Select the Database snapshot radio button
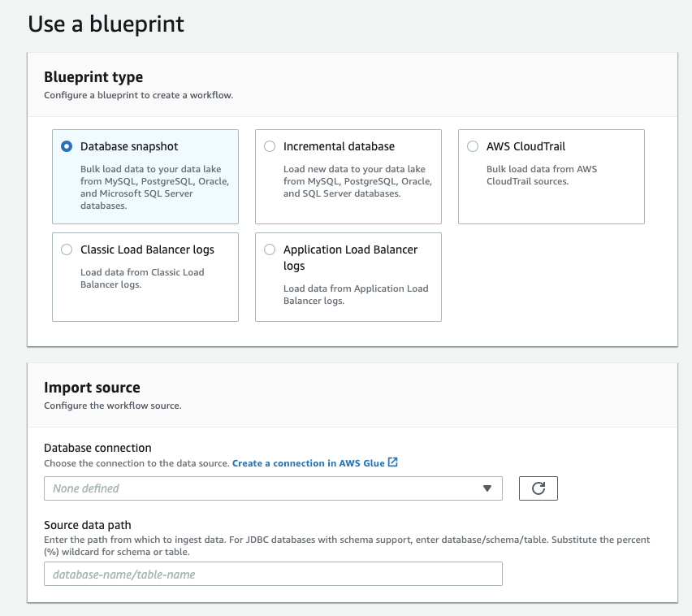 [67, 146]
